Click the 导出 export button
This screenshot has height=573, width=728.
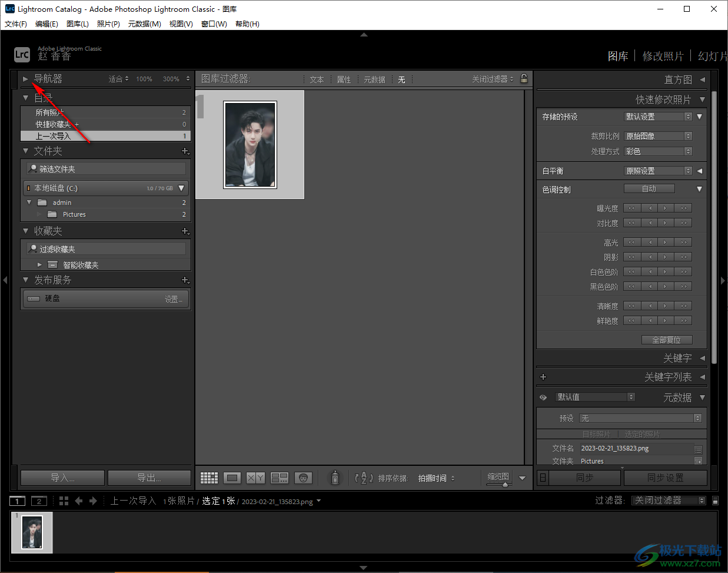(x=149, y=478)
